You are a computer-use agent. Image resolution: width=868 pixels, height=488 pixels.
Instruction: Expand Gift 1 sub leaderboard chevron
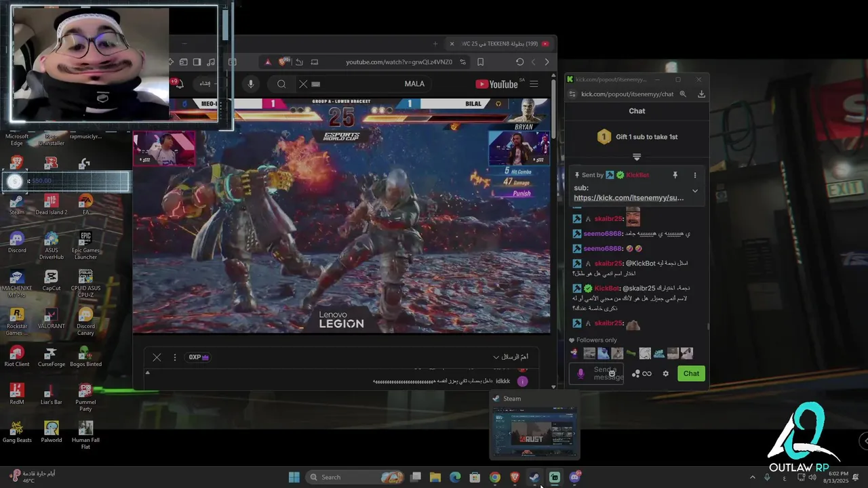click(x=637, y=157)
